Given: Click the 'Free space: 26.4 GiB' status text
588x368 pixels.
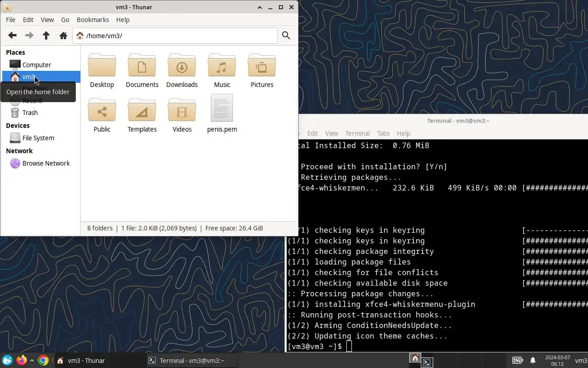Looking at the screenshot, I should tap(234, 228).
